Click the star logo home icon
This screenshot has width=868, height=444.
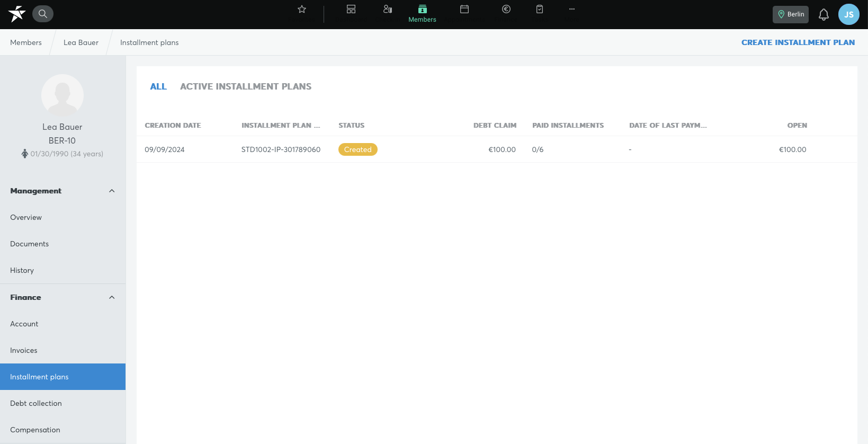17,14
